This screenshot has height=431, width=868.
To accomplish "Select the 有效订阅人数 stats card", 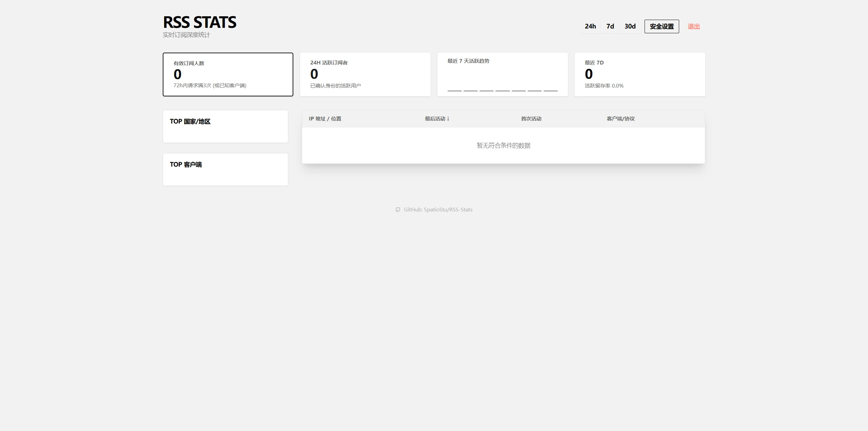I will coord(228,74).
